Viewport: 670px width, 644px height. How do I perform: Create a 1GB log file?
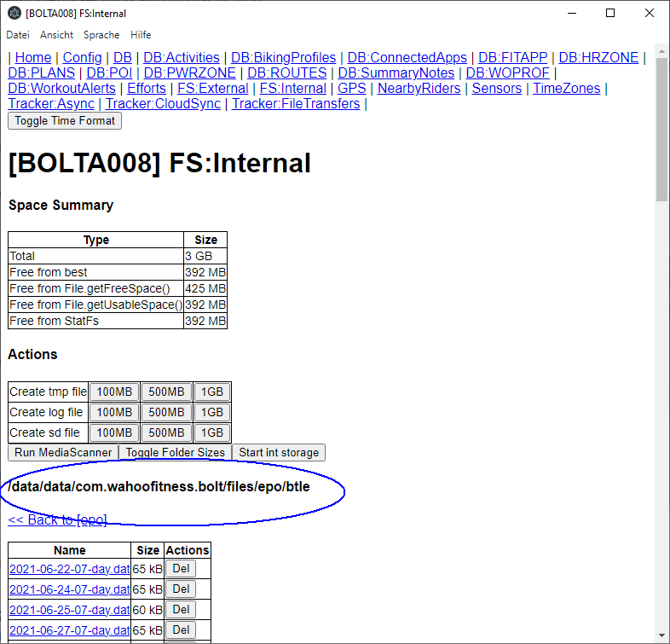pyautogui.click(x=212, y=412)
